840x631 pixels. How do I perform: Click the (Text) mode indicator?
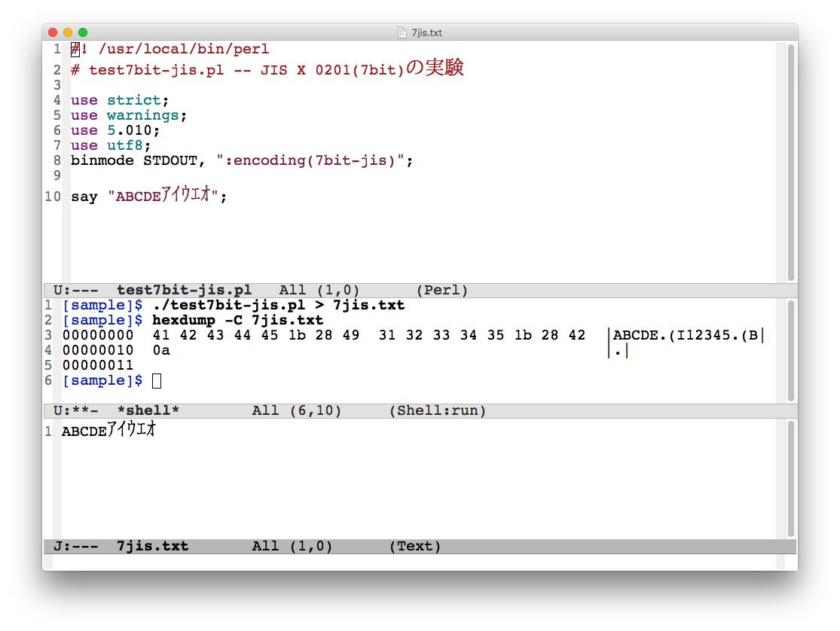point(415,547)
